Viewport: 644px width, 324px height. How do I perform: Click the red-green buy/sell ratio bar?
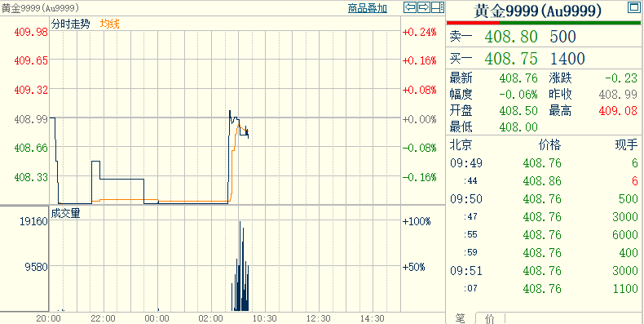[x=544, y=23]
